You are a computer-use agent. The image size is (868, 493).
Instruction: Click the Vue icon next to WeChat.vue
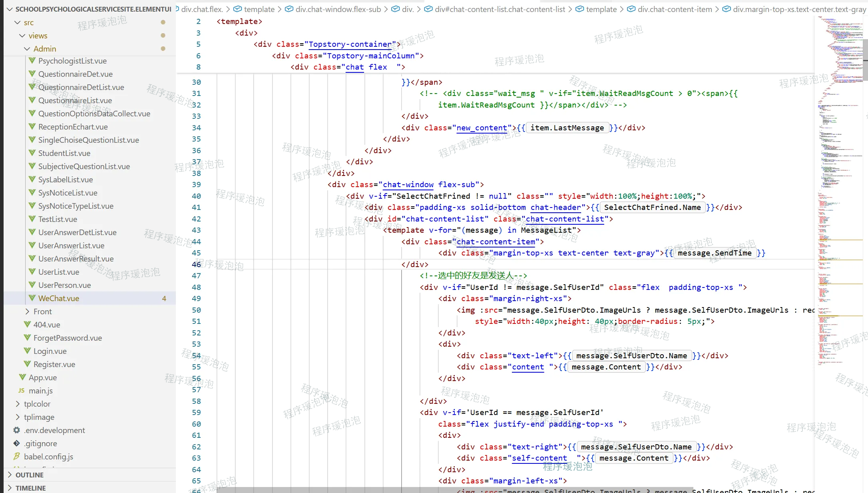[x=32, y=298]
